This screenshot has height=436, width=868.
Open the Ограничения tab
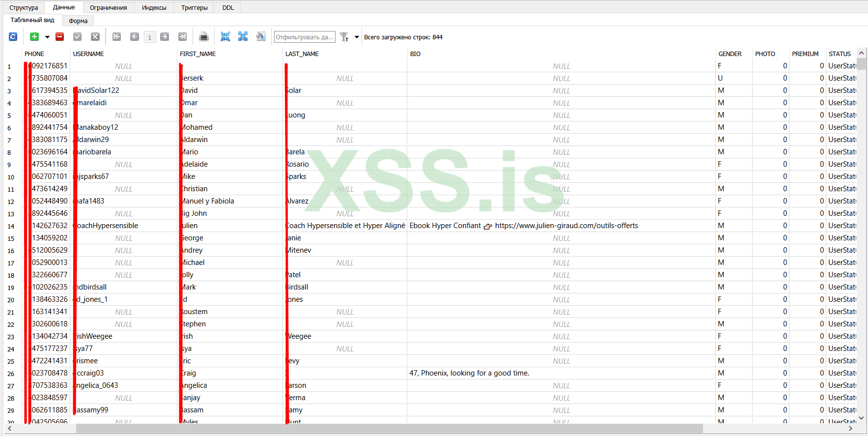(108, 7)
